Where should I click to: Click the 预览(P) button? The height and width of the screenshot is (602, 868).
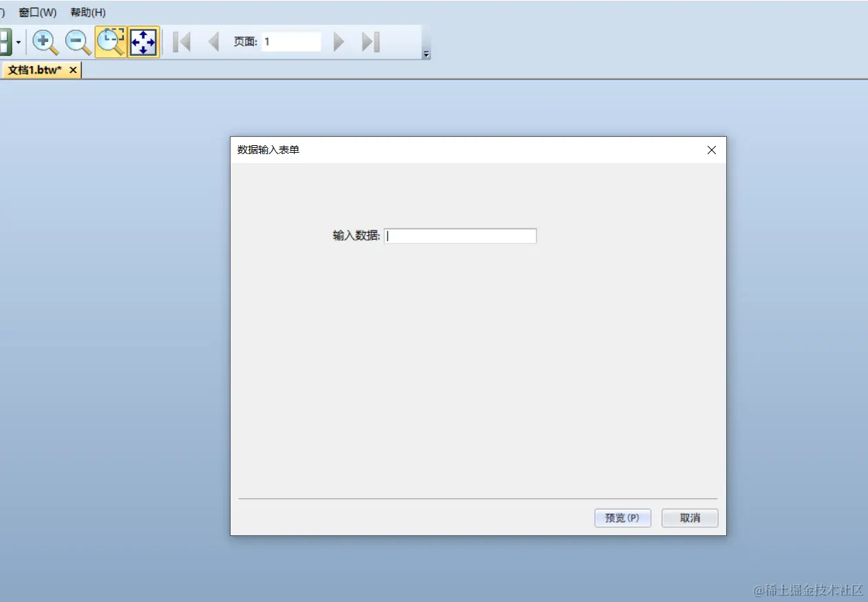[622, 518]
